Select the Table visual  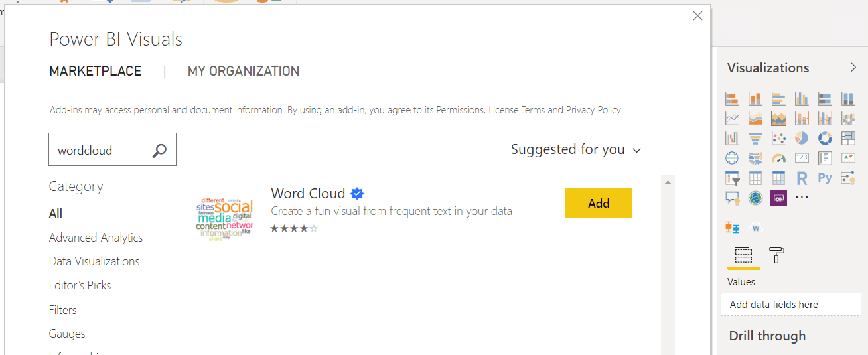point(755,178)
